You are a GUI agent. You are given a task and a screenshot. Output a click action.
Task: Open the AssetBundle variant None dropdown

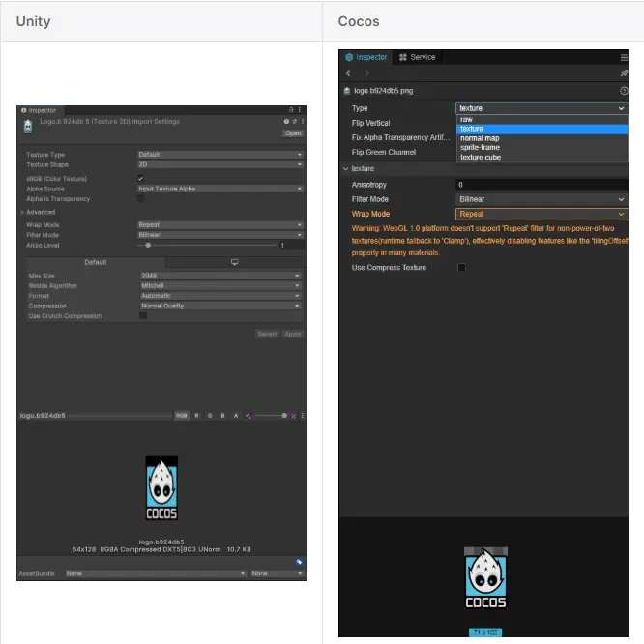tap(277, 573)
